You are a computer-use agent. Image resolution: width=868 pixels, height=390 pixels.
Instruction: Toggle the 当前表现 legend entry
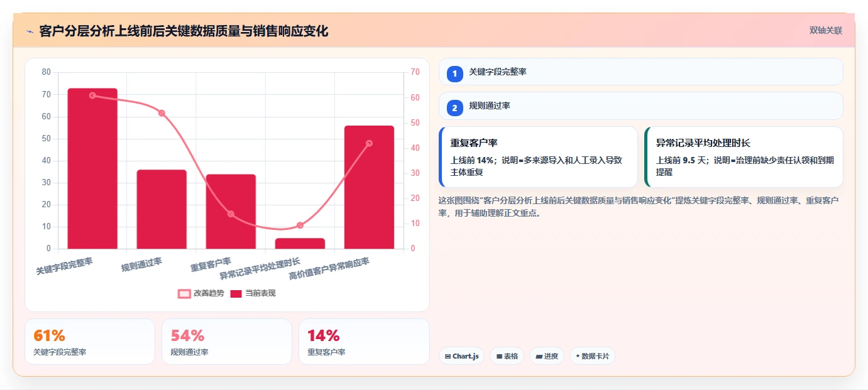[253, 293]
